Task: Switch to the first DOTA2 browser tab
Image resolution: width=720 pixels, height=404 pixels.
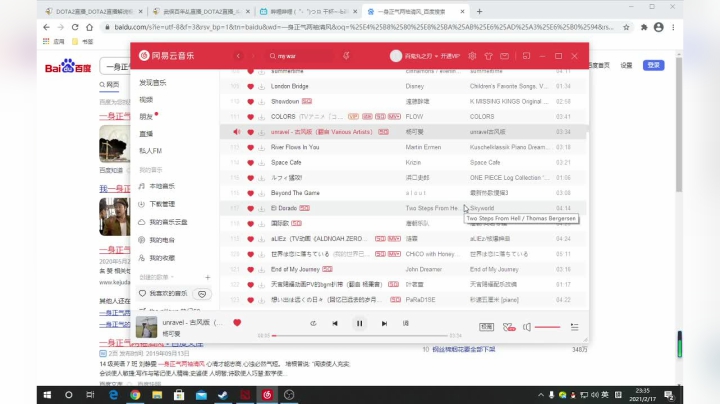Action: (94, 11)
